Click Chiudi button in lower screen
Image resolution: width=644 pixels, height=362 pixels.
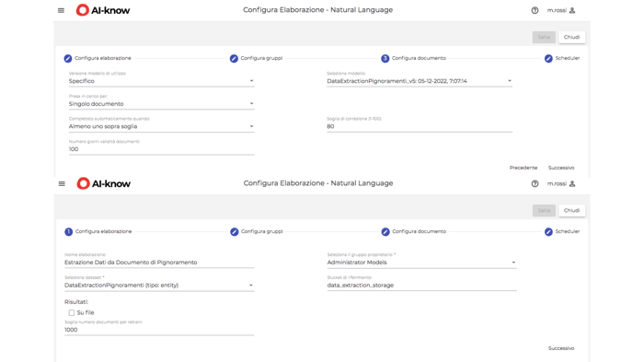click(571, 210)
